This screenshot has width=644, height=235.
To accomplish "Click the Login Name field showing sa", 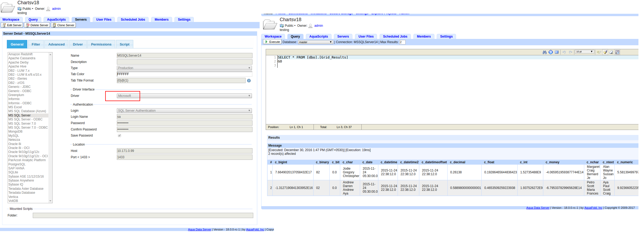I will tap(185, 117).
